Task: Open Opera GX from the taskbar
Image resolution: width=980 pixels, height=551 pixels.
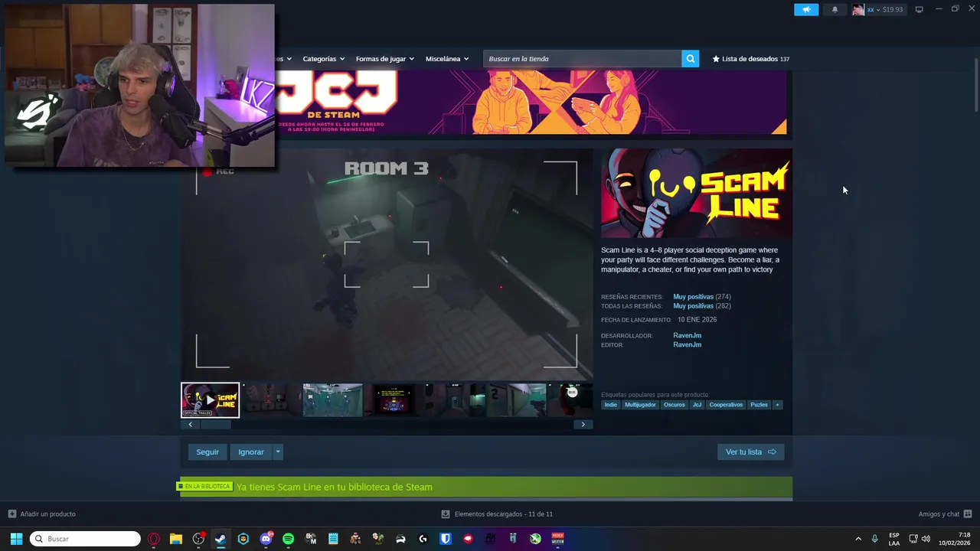Action: pos(154,539)
